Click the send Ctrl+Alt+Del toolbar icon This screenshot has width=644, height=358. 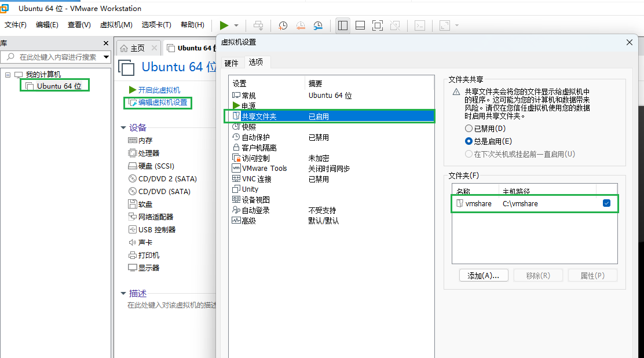(258, 25)
